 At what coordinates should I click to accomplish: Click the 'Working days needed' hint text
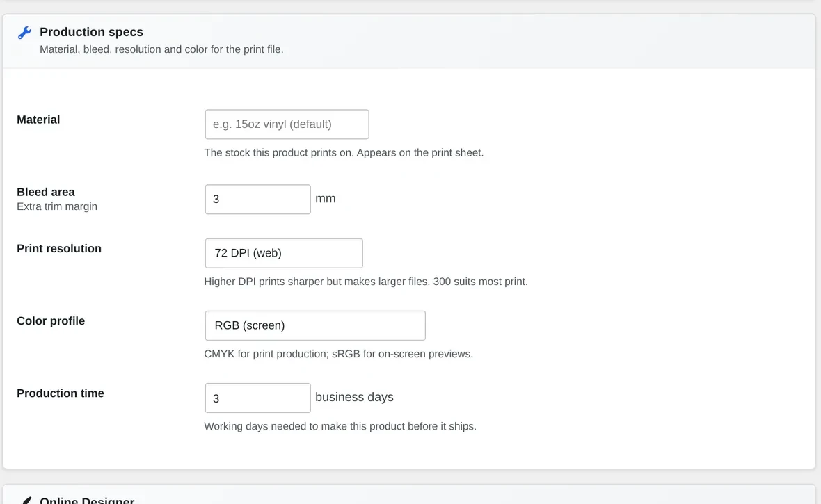[340, 426]
